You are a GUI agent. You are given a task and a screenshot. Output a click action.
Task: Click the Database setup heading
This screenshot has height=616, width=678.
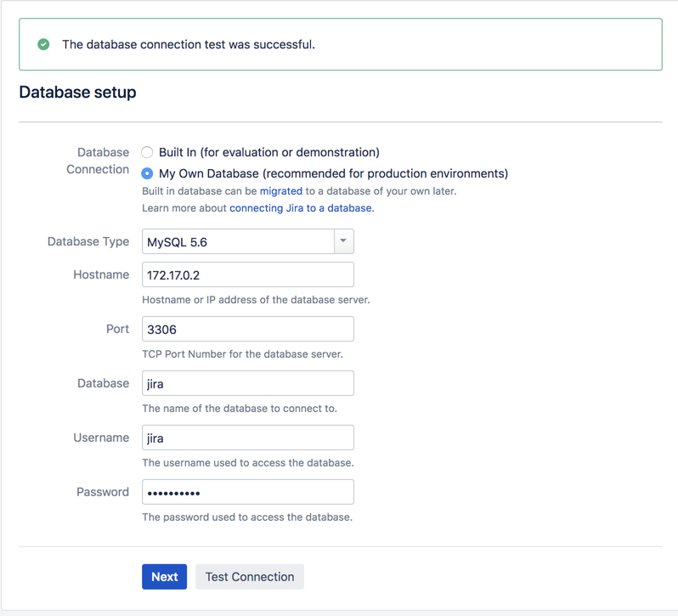click(x=77, y=92)
